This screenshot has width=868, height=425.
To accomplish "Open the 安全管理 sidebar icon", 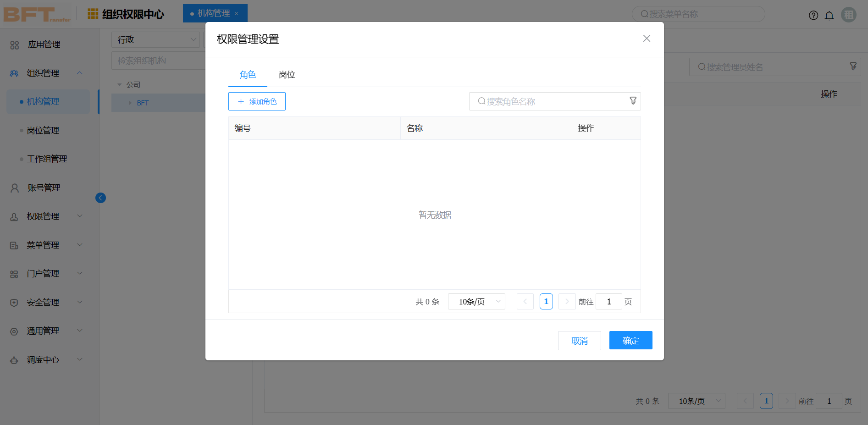I will (x=14, y=302).
